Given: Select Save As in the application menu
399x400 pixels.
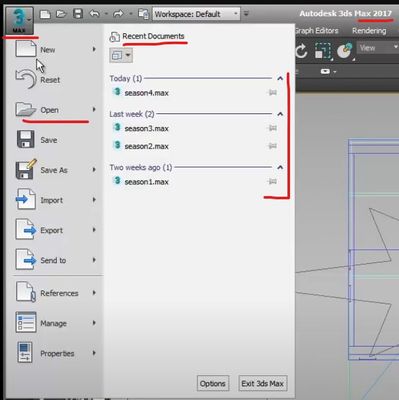Looking at the screenshot, I should [x=56, y=170].
